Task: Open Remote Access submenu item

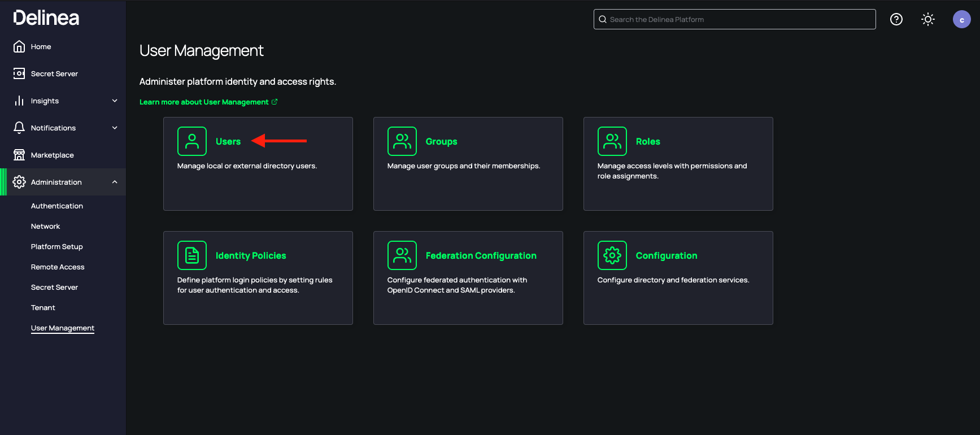Action: coord(58,267)
